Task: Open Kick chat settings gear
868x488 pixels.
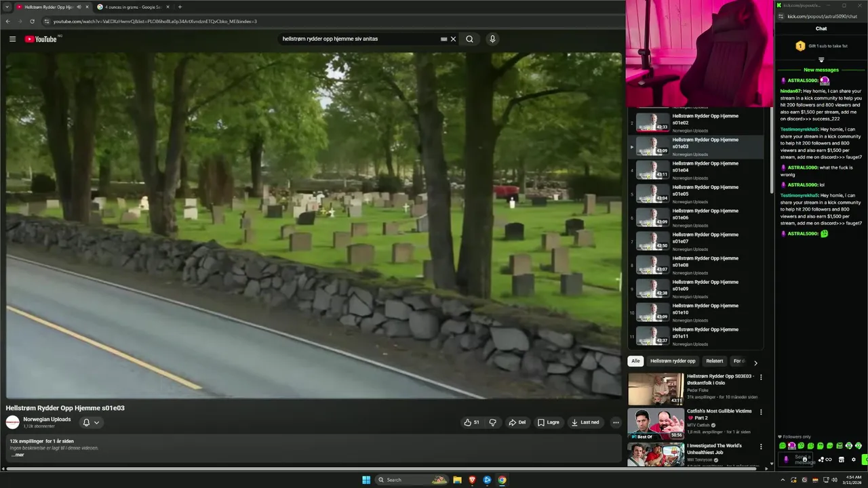Action: pyautogui.click(x=854, y=460)
